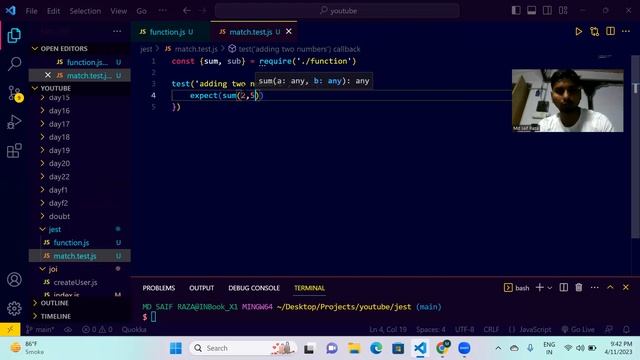This screenshot has height=360, width=640.
Task: Open the terminal launch profile dropdown
Action: point(550,288)
